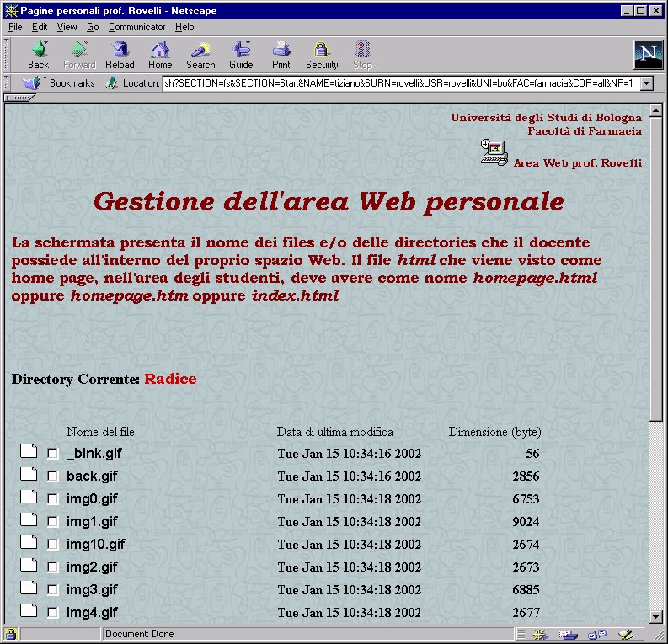This screenshot has height=644, width=668.
Task: Open Search from the toolbar
Action: [200, 56]
